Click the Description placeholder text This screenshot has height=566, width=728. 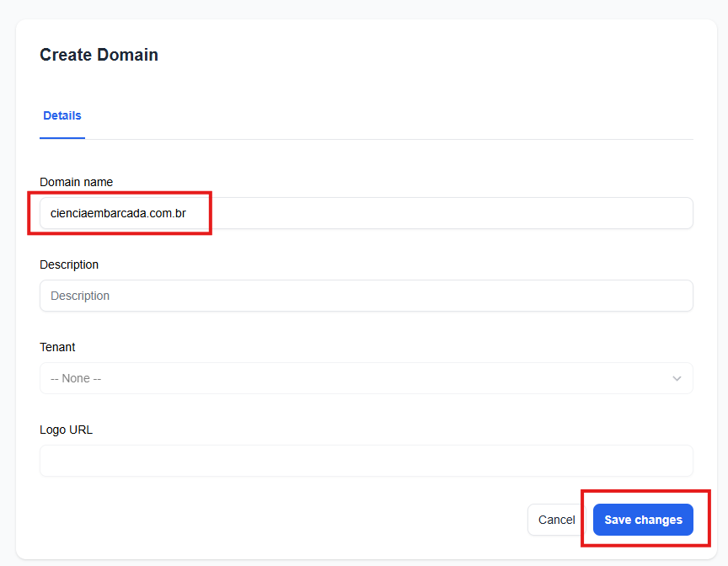pos(80,296)
